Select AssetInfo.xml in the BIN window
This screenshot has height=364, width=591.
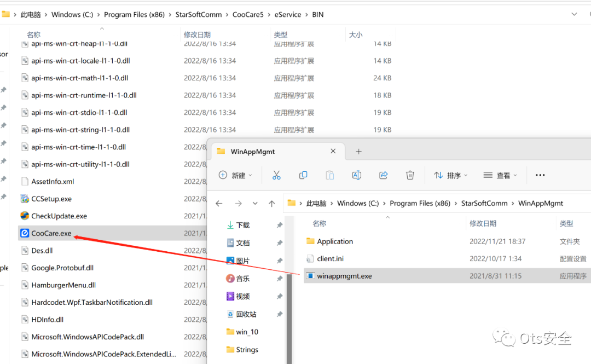tap(53, 181)
